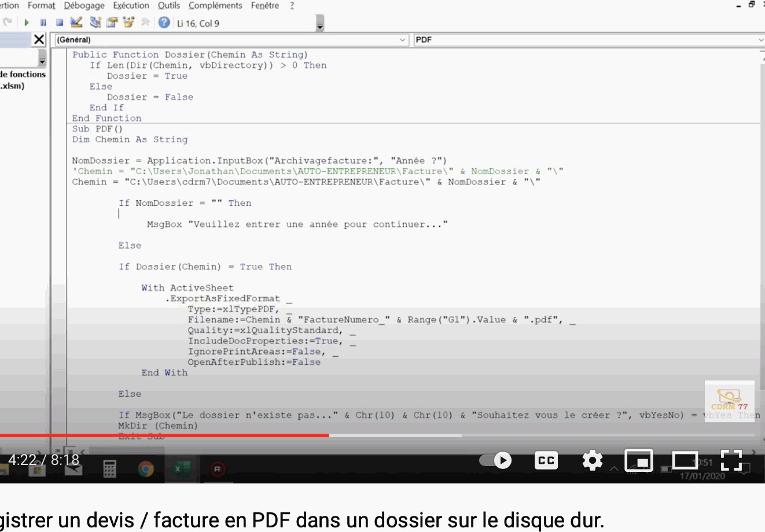Click the line 'Dossier = False'
This screenshot has height=532, width=765.
[150, 97]
